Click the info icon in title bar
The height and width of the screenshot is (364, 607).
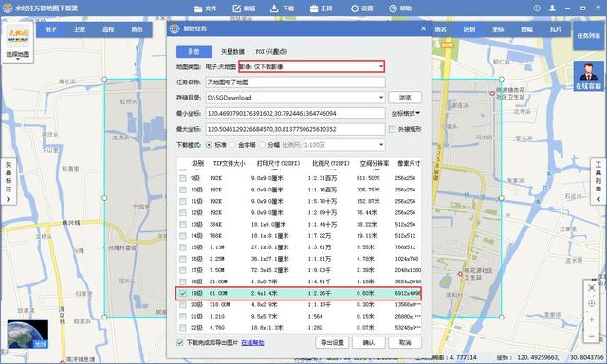click(x=537, y=9)
